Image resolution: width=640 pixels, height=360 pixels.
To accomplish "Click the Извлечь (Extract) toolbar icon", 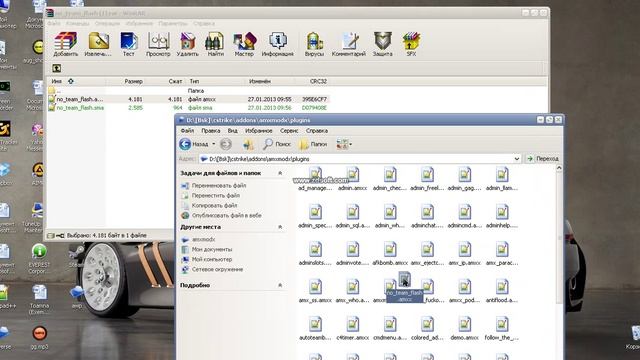I will click(x=98, y=44).
